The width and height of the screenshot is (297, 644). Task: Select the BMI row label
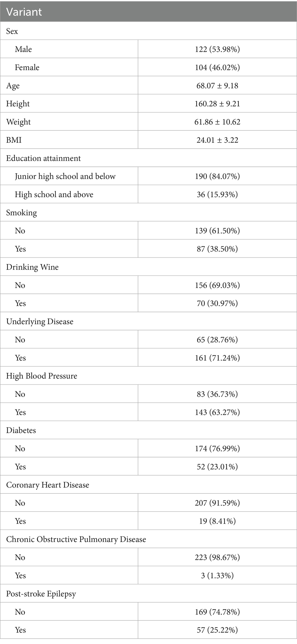[14, 140]
